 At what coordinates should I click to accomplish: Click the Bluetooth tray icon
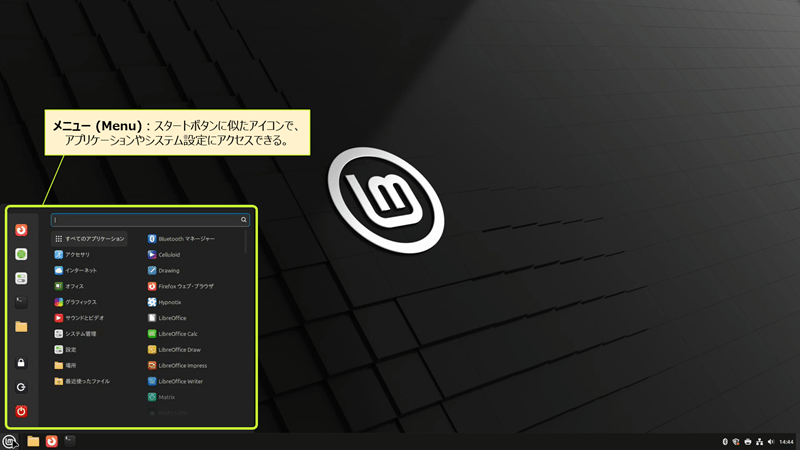724,442
